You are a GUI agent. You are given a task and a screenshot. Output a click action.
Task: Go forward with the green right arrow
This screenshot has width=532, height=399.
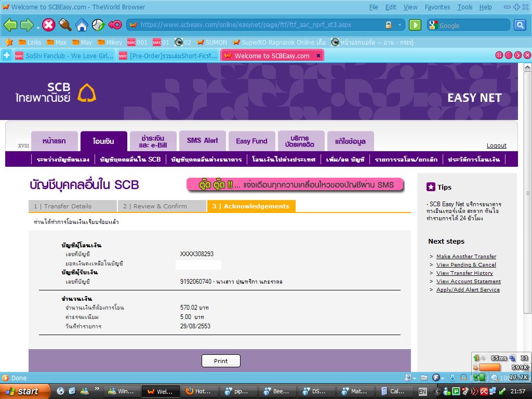27,25
